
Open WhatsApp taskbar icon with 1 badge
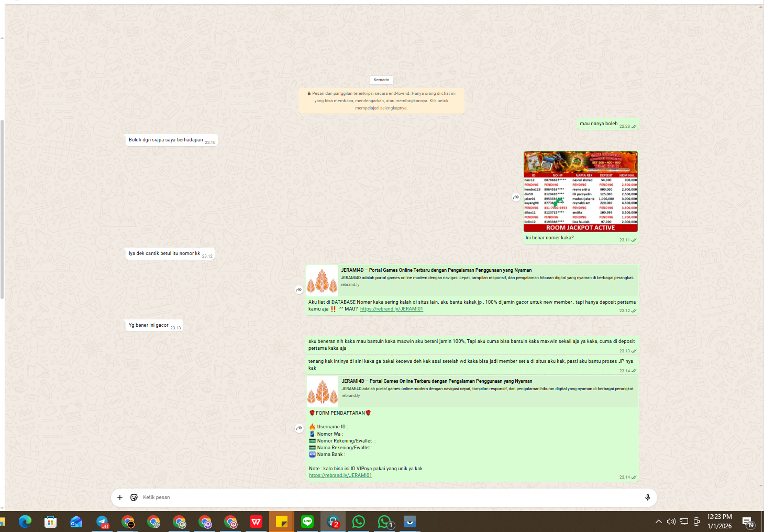pos(384,522)
